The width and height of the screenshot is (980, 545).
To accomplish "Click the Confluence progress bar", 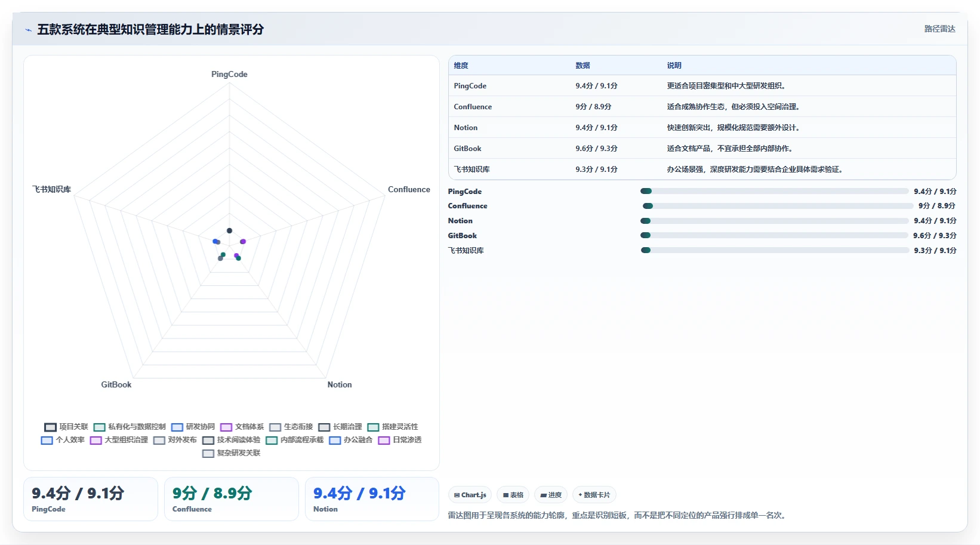I will click(778, 206).
